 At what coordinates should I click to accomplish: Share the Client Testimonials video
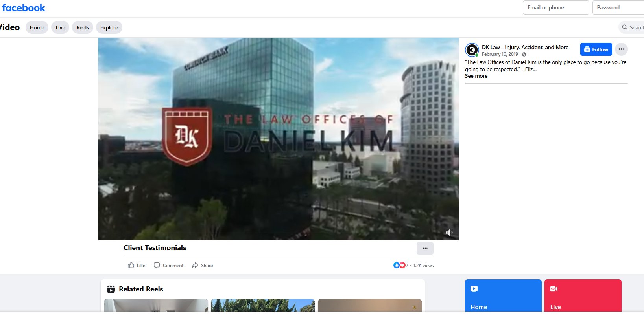click(x=202, y=266)
